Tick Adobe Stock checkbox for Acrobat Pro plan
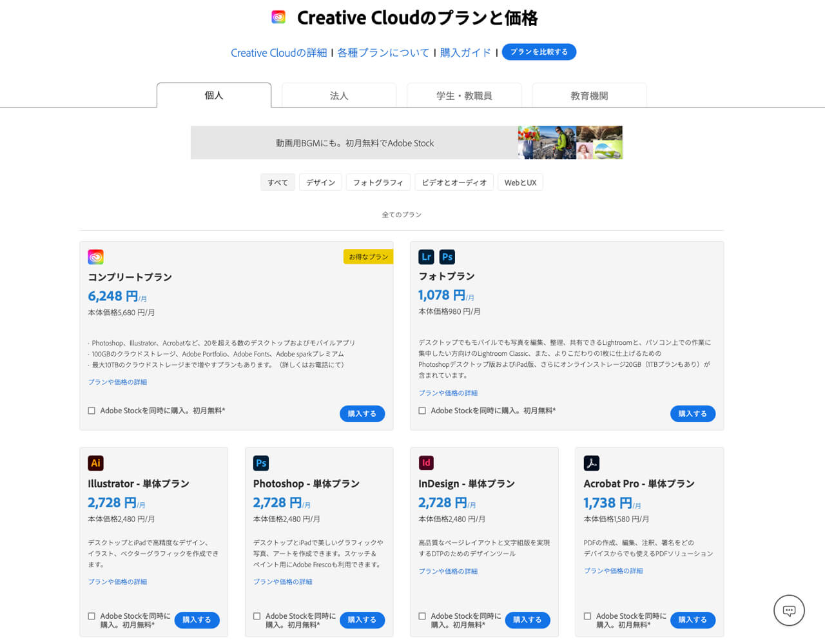This screenshot has height=644, width=825. tap(588, 616)
